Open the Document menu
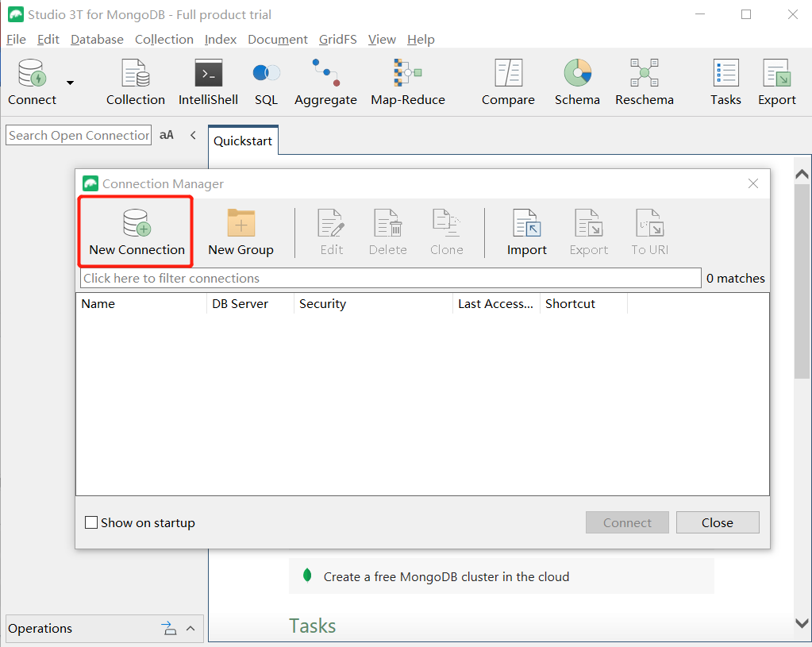The width and height of the screenshot is (812, 647). pos(278,40)
